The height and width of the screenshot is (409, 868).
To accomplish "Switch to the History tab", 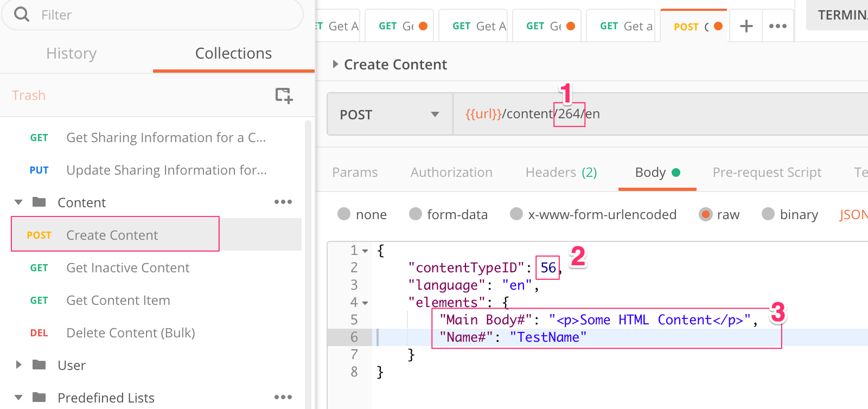I will (x=71, y=53).
